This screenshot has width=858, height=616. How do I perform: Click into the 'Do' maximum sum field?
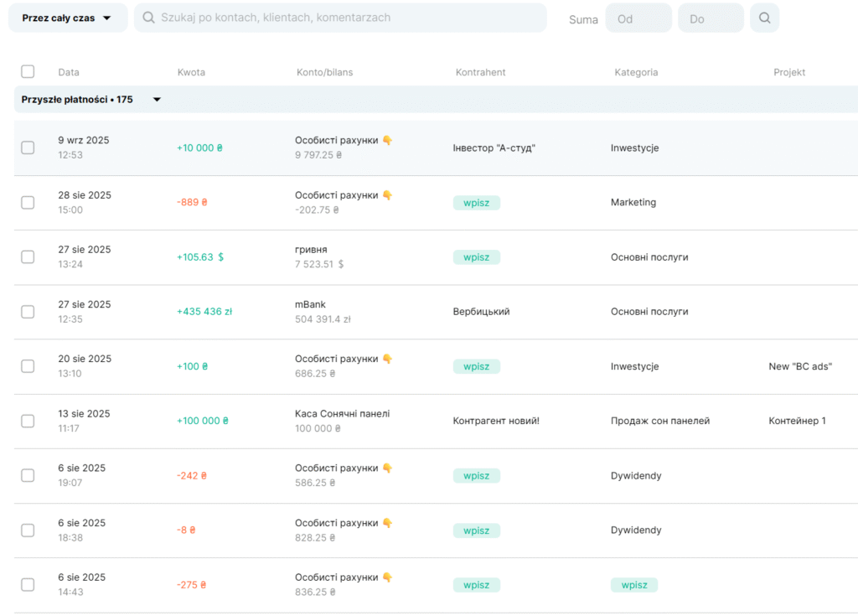point(710,18)
